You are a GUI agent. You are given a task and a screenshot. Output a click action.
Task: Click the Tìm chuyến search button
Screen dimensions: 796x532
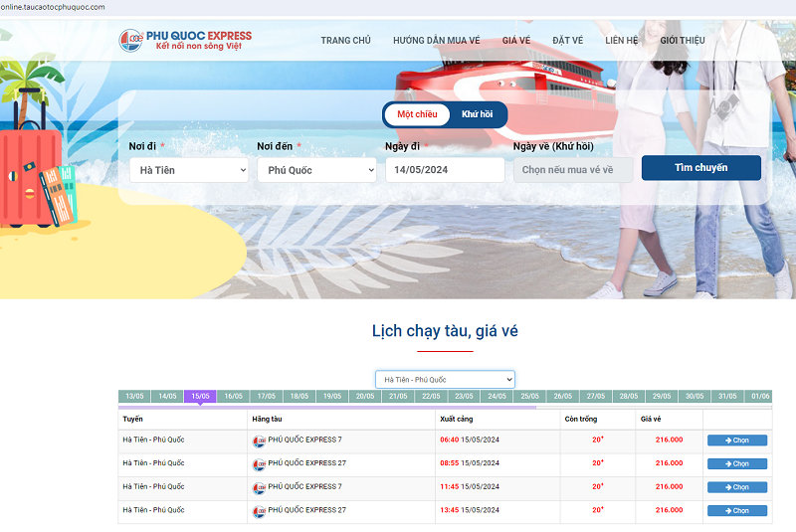701,168
